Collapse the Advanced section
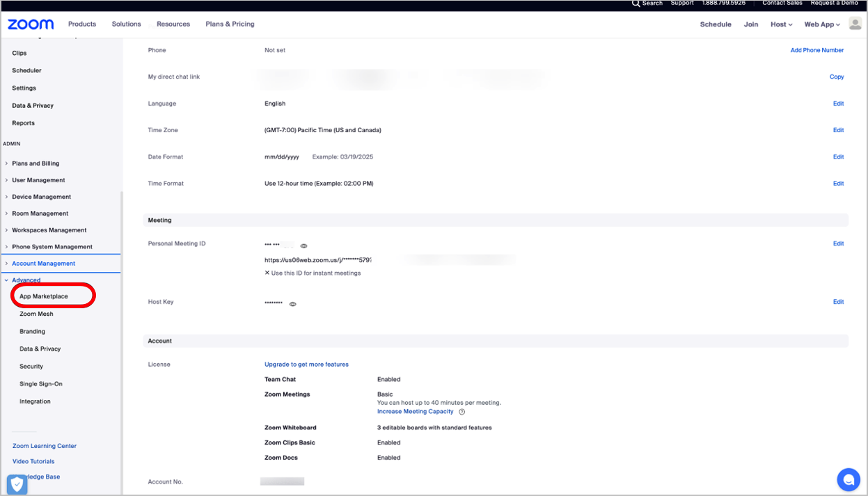 coord(26,280)
